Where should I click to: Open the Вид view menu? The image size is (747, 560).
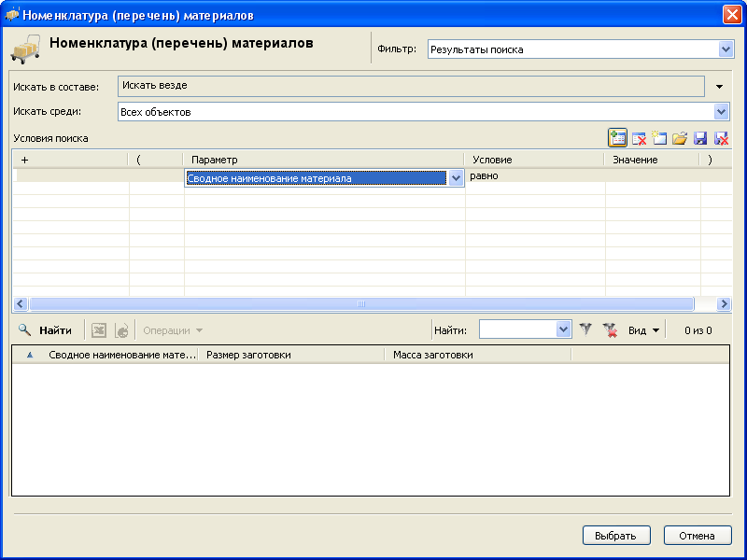coord(643,330)
